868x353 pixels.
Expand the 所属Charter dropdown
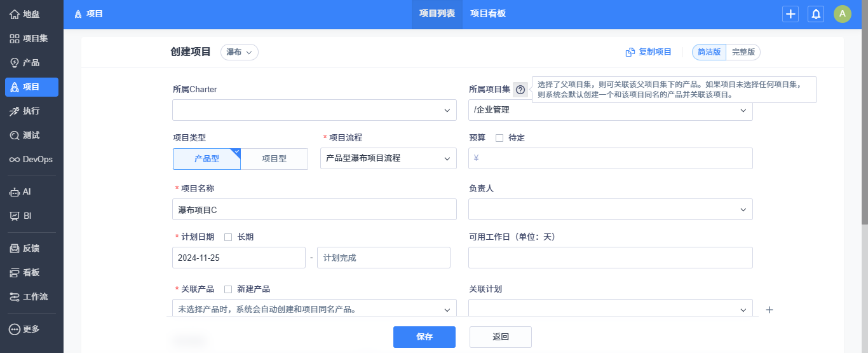pyautogui.click(x=314, y=110)
